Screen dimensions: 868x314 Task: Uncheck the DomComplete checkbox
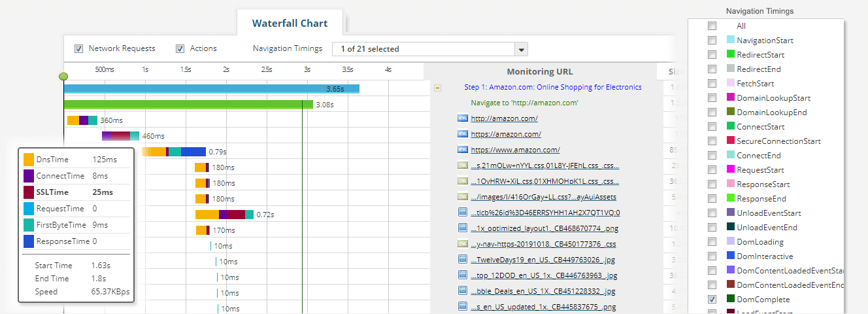712,300
